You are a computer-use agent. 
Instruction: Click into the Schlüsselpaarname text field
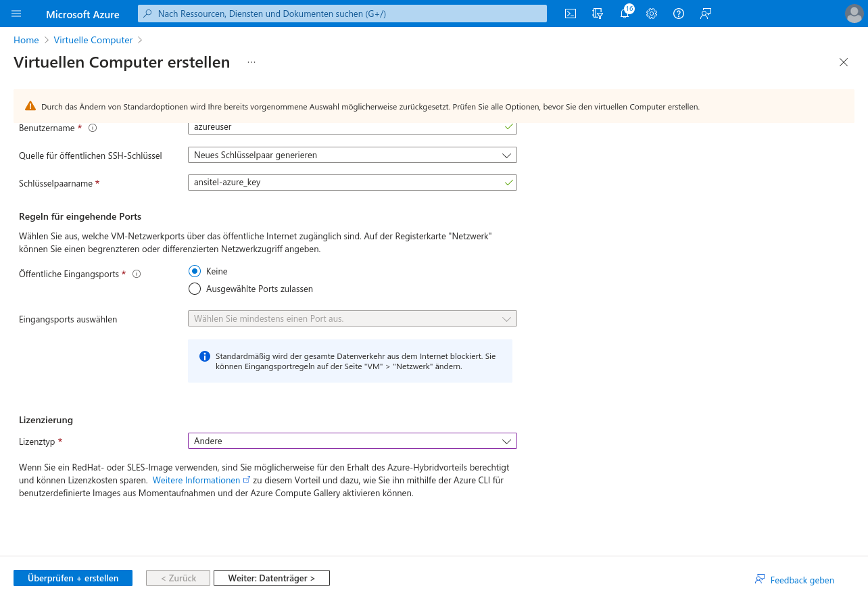coord(345,183)
